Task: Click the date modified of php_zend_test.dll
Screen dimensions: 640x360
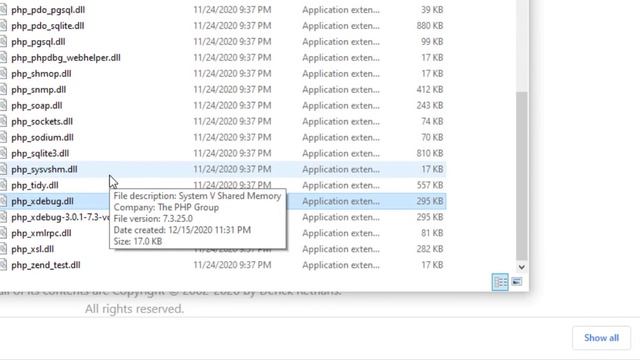Action: [x=232, y=264]
